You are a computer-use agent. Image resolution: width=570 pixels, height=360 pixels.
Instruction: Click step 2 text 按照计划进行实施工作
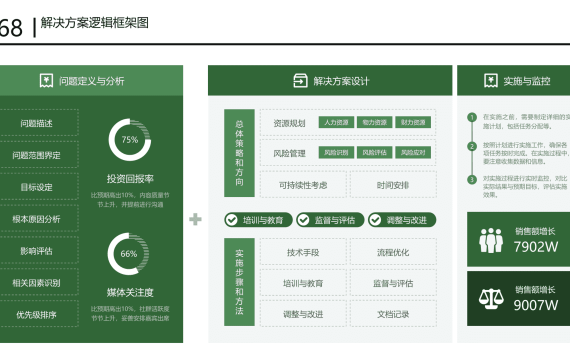pos(526,153)
